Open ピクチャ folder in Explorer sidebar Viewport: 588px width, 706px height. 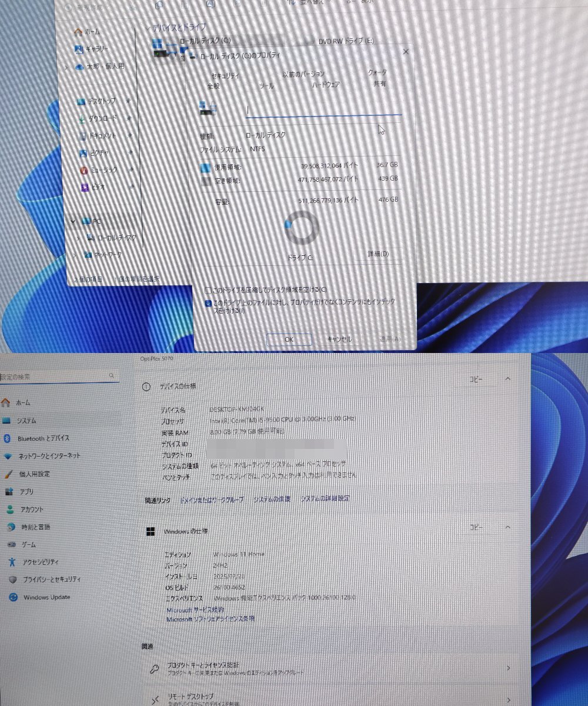94,152
